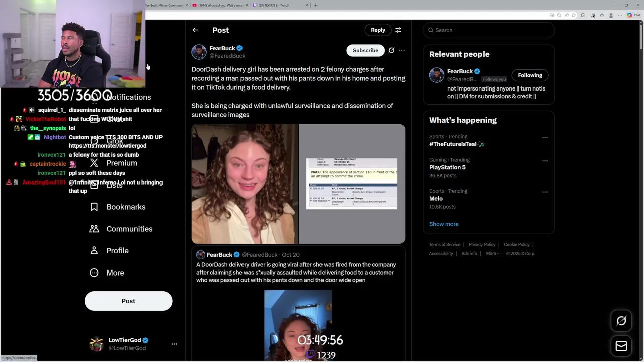Open the quoted post's Oct 20 date
Image resolution: width=644 pixels, height=362 pixels.
pos(291,255)
